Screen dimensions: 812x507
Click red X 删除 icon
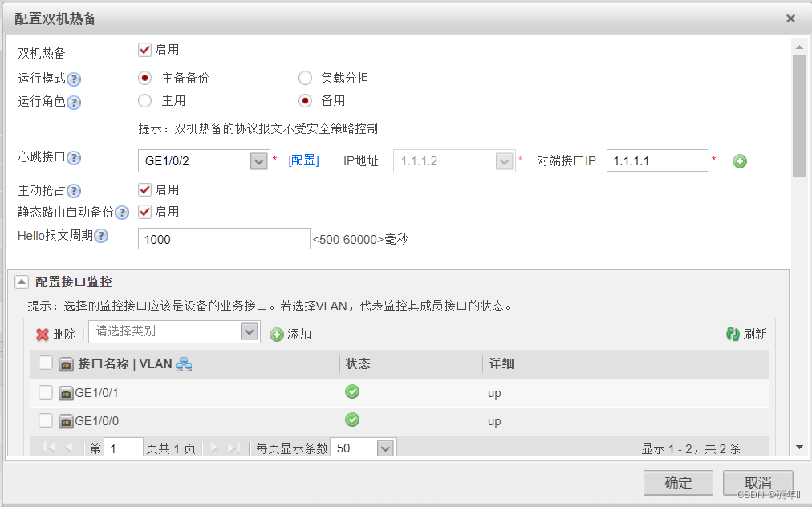(43, 335)
